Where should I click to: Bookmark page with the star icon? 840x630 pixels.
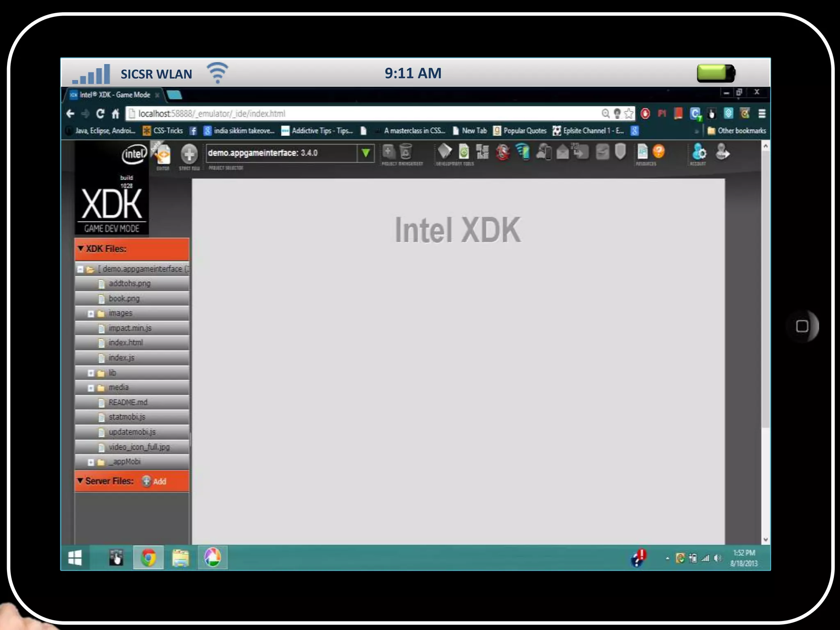pyautogui.click(x=628, y=114)
